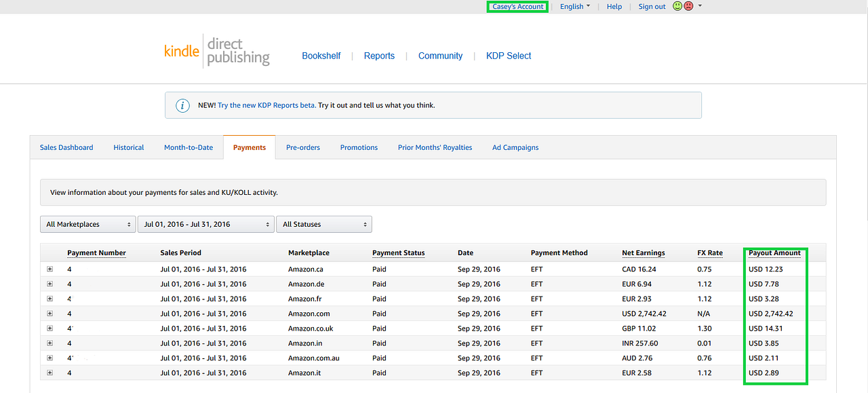Click the green smiley feedback icon
868x393 pixels.
(x=677, y=6)
